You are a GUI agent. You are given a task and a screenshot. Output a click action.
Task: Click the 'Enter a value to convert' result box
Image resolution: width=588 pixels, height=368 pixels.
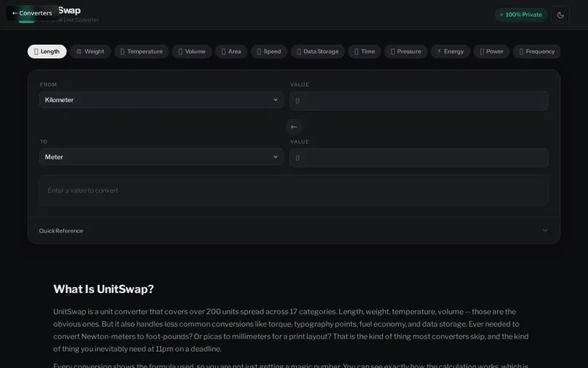coord(293,191)
